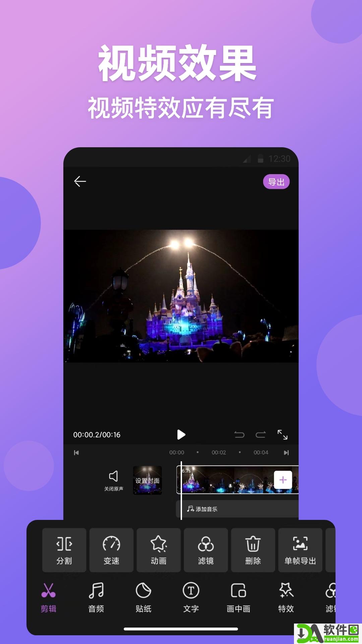Add a clip with plus button
The image size is (362, 644).
(283, 480)
